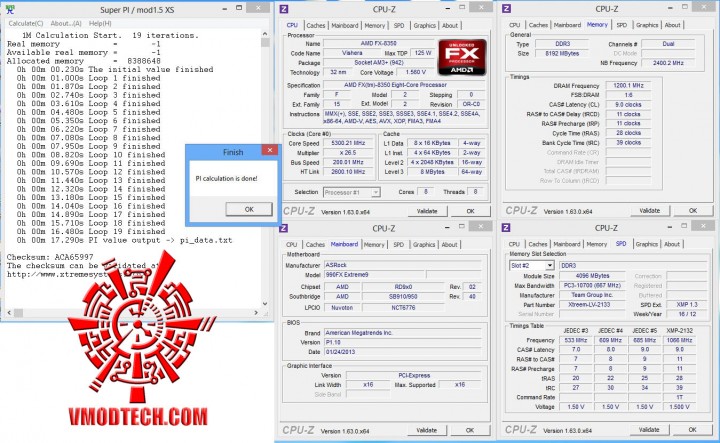Click OK in the Finish dialog
The height and width of the screenshot is (443, 720).
249,209
